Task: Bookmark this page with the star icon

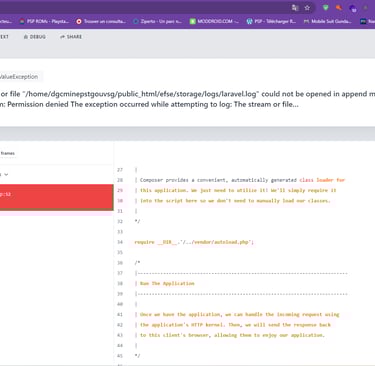Action: [307, 8]
